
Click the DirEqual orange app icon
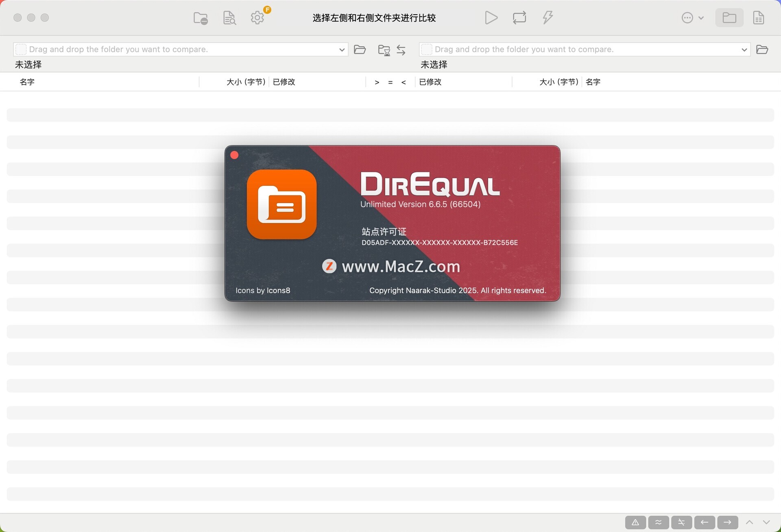pyautogui.click(x=281, y=204)
